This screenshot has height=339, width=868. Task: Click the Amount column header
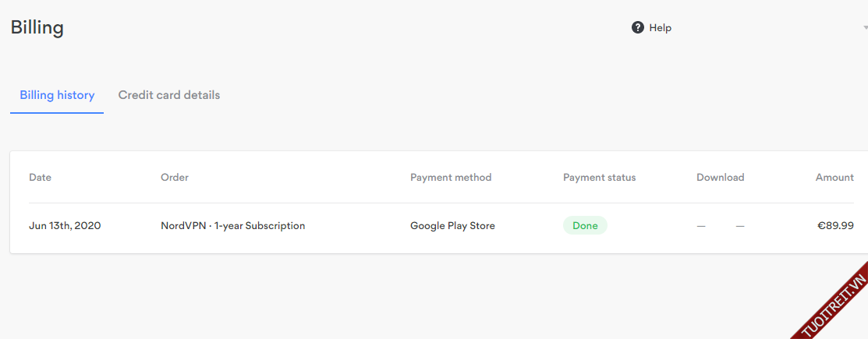[x=834, y=178]
